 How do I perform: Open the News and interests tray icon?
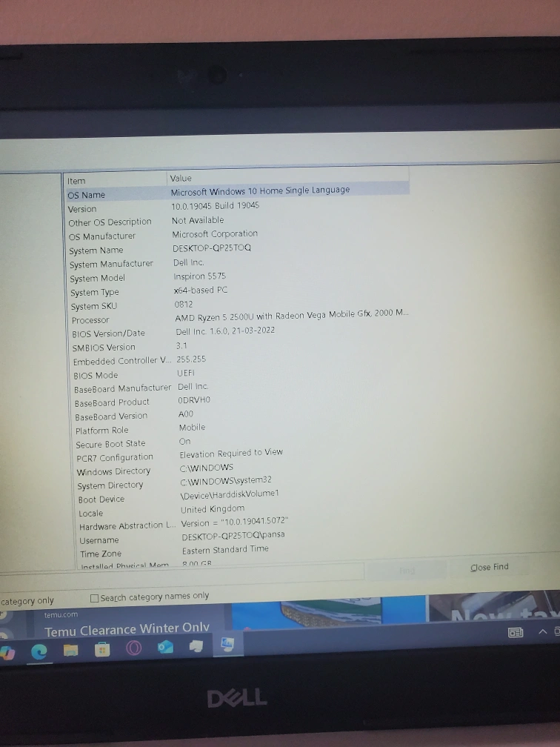[516, 633]
